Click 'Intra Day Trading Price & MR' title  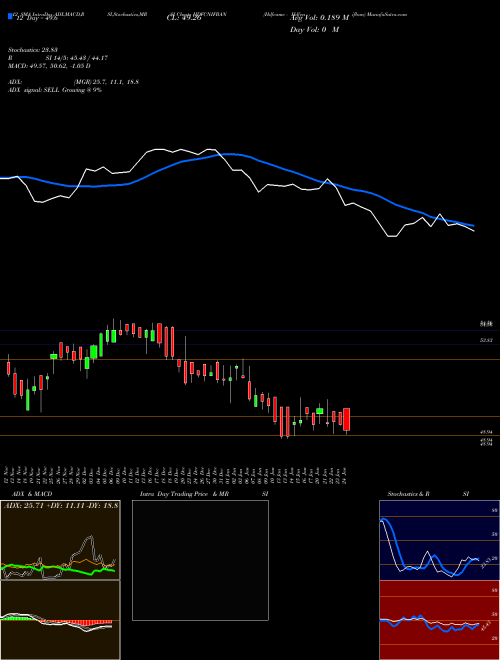tap(185, 494)
